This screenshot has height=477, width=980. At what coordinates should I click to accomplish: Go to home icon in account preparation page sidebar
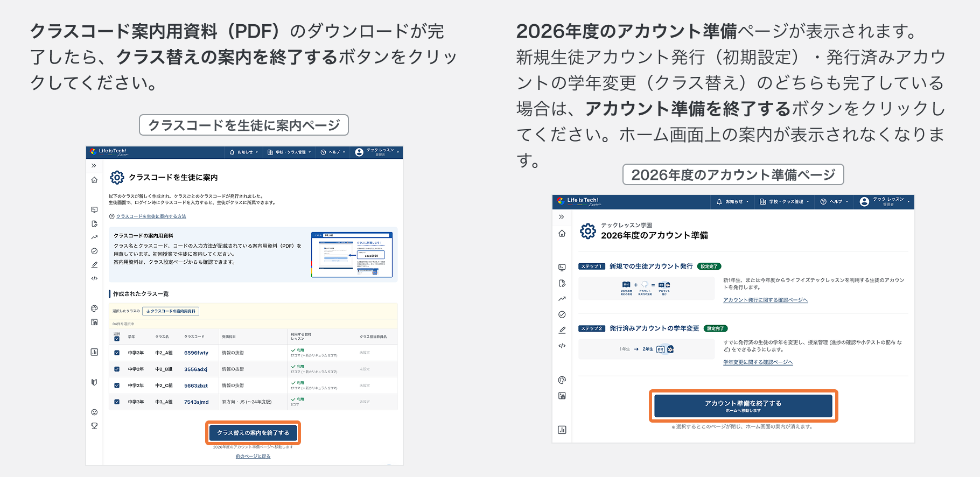(x=562, y=233)
